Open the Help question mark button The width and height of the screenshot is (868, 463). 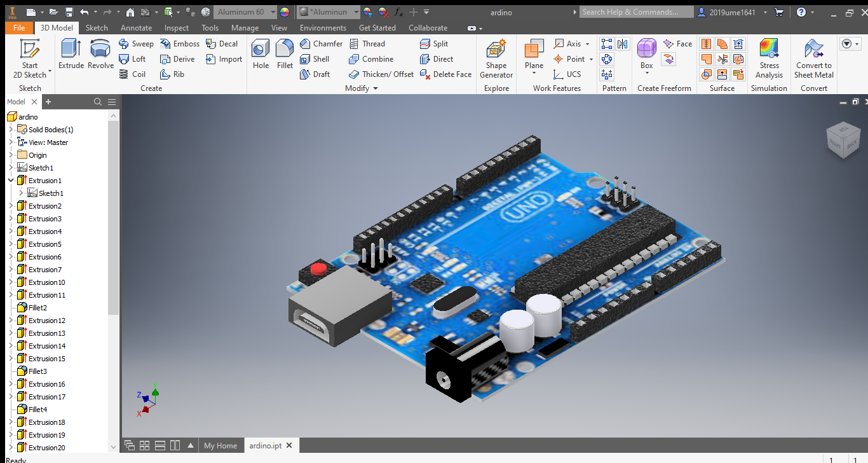tap(801, 12)
